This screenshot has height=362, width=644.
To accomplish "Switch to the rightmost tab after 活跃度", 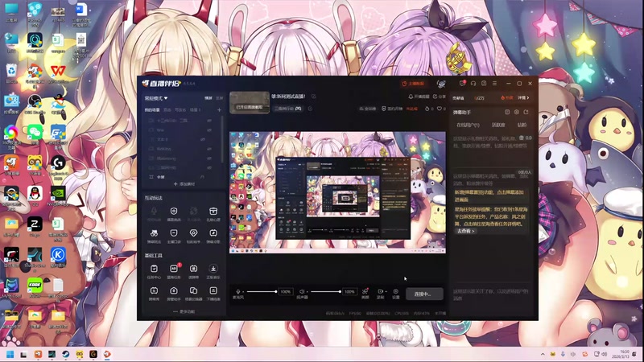I will (x=522, y=125).
